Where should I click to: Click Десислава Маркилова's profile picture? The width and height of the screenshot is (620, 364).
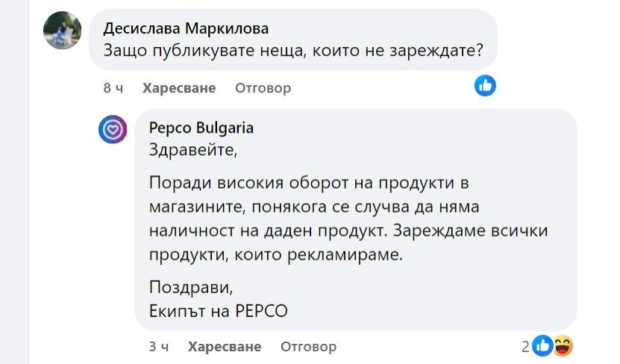[63, 31]
